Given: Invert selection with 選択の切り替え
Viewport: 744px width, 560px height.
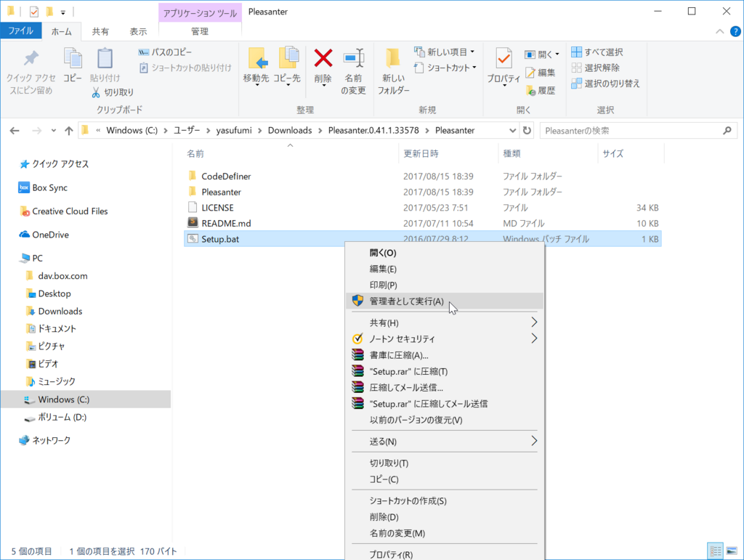Looking at the screenshot, I should [x=604, y=83].
